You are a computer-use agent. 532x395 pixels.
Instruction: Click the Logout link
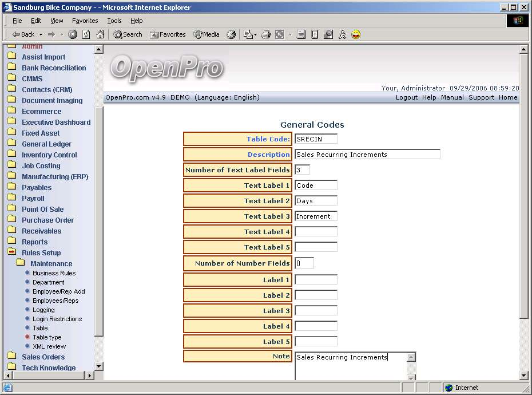click(406, 97)
